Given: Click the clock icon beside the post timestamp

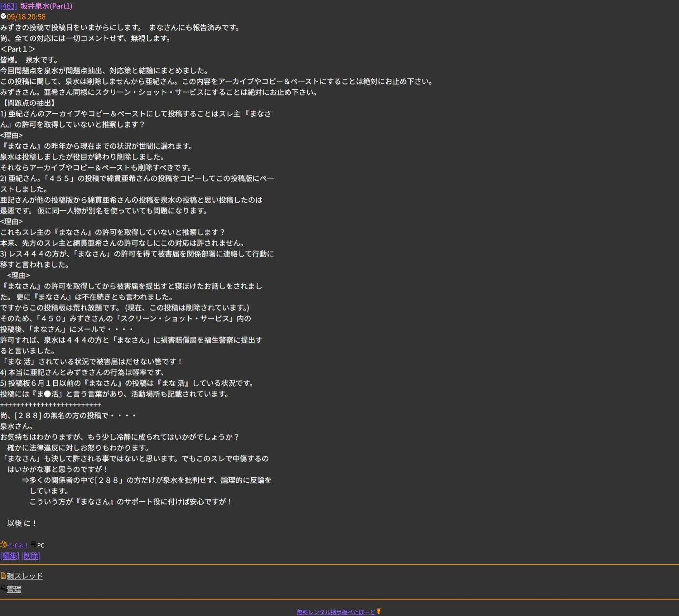Looking at the screenshot, I should click(3, 16).
